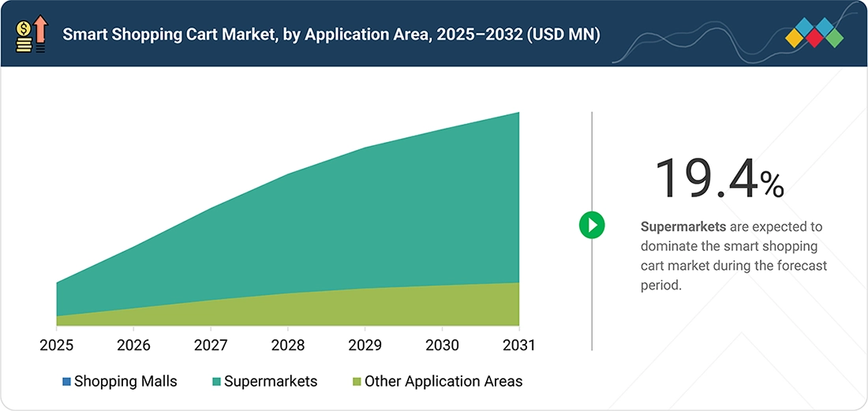Click the chart title Smart Shopping Cart Market
The image size is (868, 411).
tap(331, 35)
